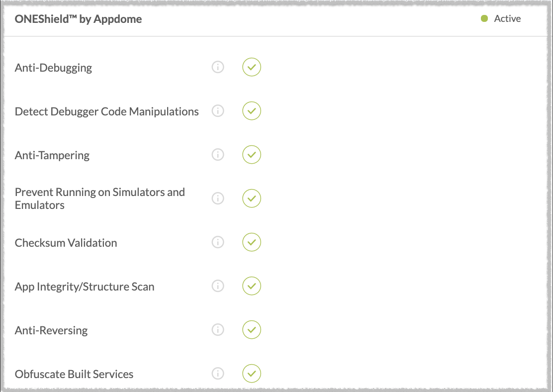553x392 pixels.
Task: Disable Obfuscate Built Services checkmark
Action: coord(252,373)
